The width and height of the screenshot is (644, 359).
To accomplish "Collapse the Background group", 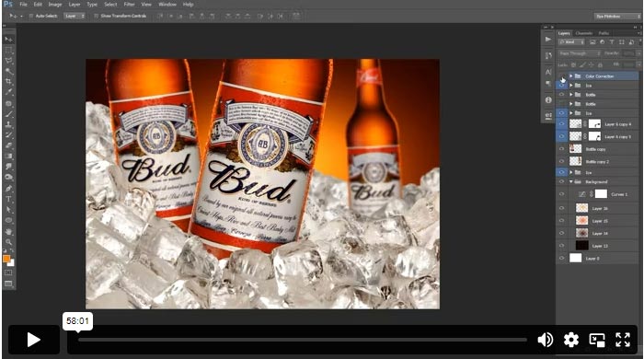I will pyautogui.click(x=571, y=181).
